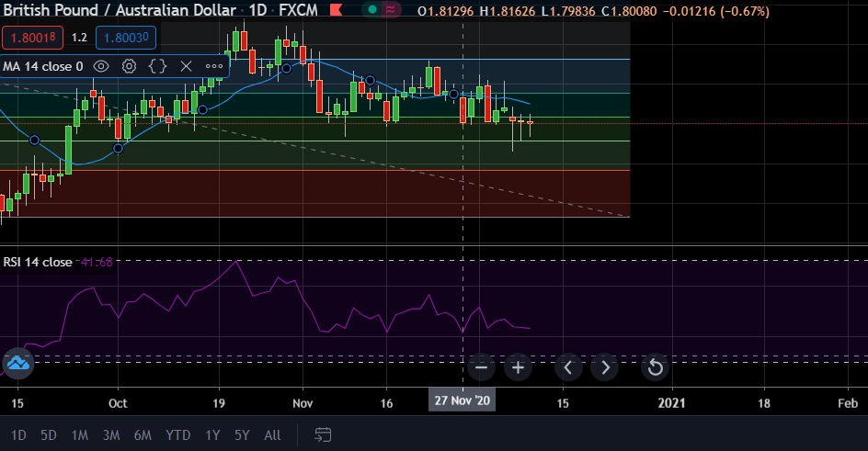Click the red sell price 1.80018
868x451 pixels.
(32, 39)
